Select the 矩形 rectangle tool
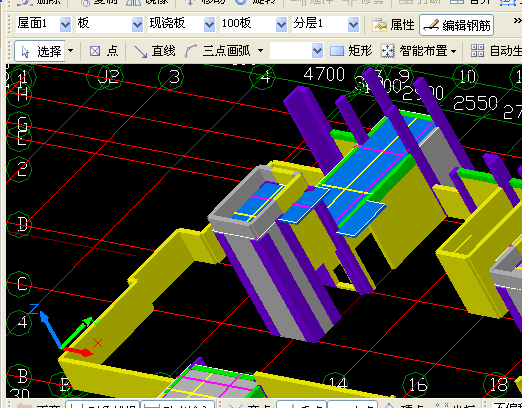 (x=351, y=51)
